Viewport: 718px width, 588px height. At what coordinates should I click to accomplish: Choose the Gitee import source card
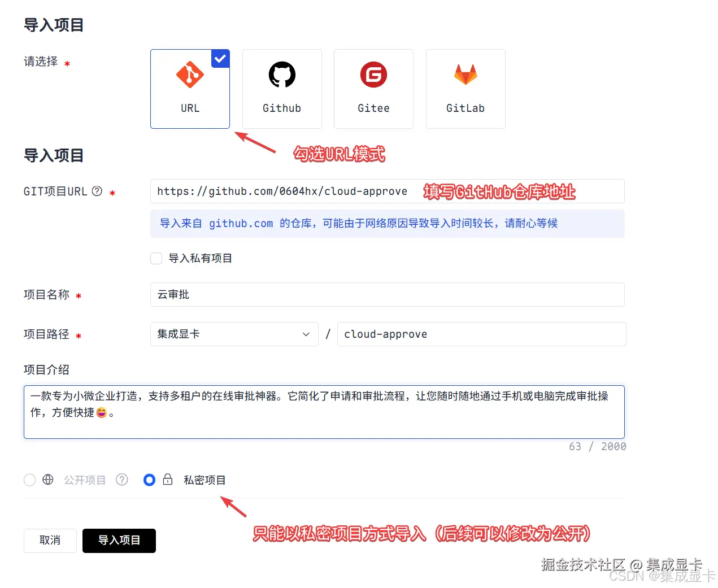point(373,89)
